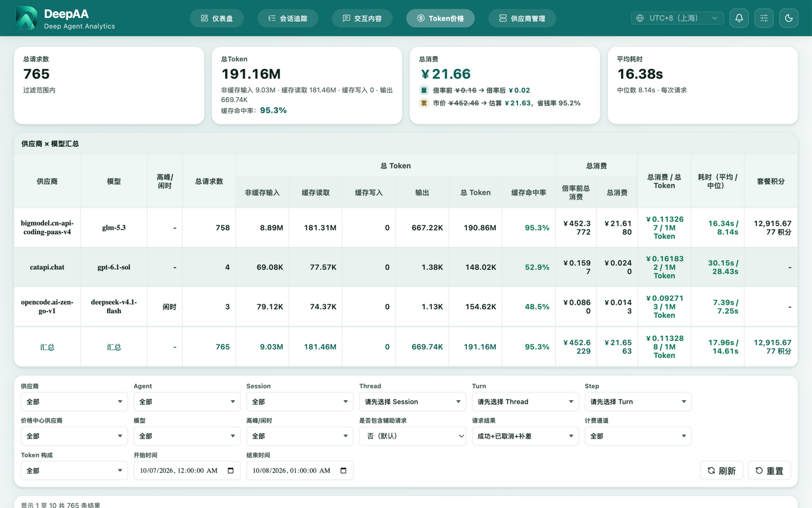812x508 pixels.
Task: Click the gpt-6.1-sol model cell
Action: [114, 267]
